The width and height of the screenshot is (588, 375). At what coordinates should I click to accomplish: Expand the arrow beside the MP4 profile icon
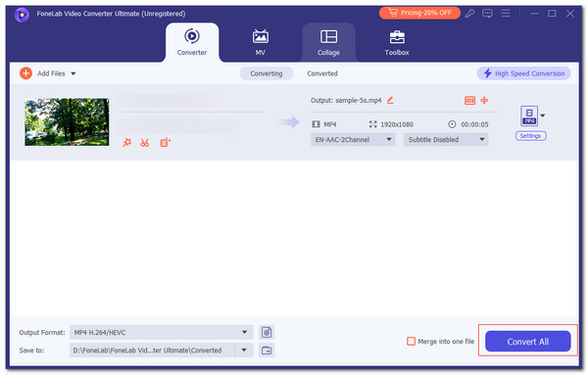[x=543, y=116]
